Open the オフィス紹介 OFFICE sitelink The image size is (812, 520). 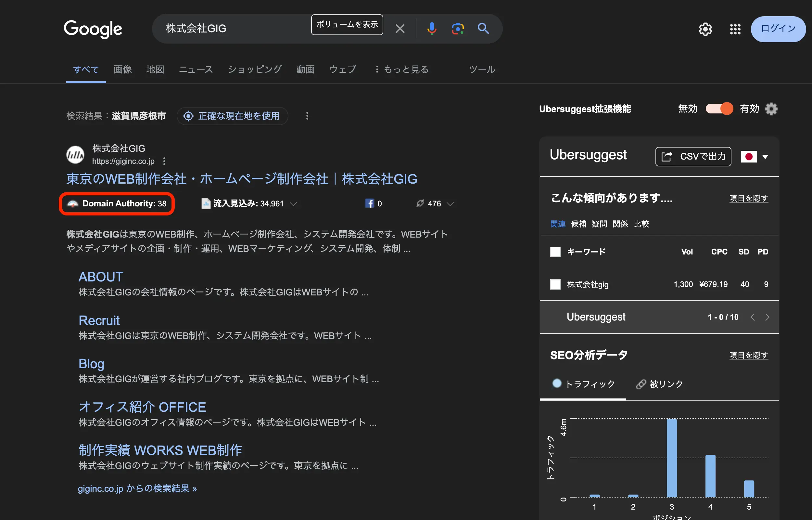click(142, 407)
